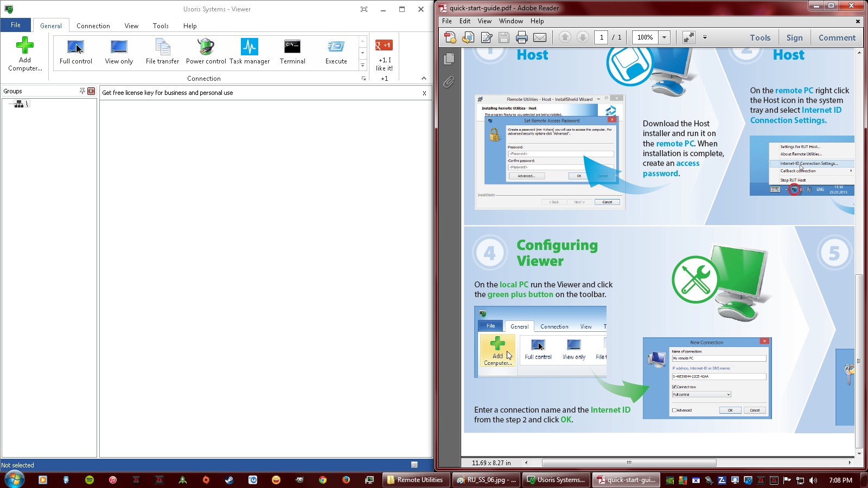Click the 100% zoom value field
Image resolution: width=868 pixels, height=488 pixels.
(x=646, y=37)
